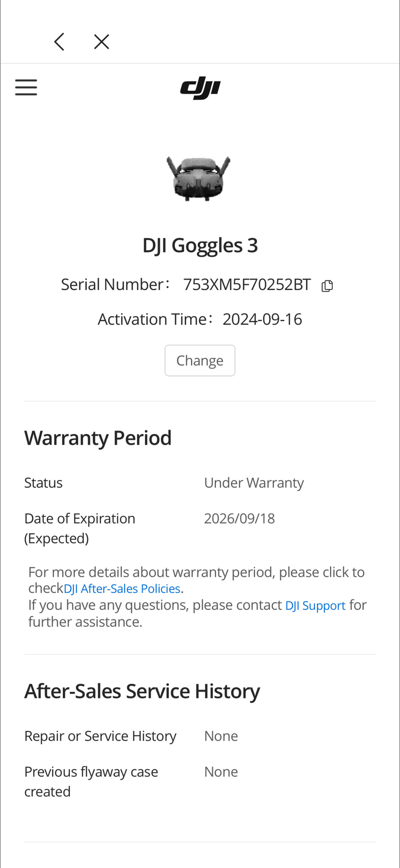Tap the expiration date 2026/09/18
Viewport: 400px width, 868px height.
pyautogui.click(x=239, y=518)
